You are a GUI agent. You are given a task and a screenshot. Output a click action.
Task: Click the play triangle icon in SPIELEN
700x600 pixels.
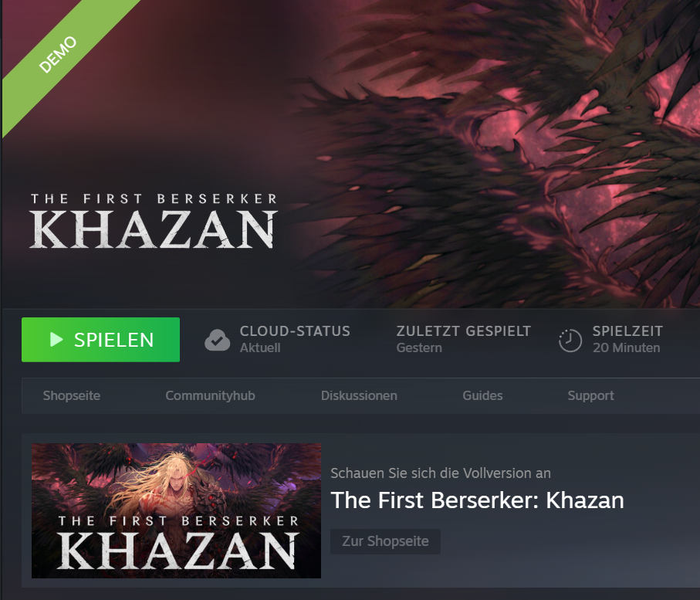[56, 340]
